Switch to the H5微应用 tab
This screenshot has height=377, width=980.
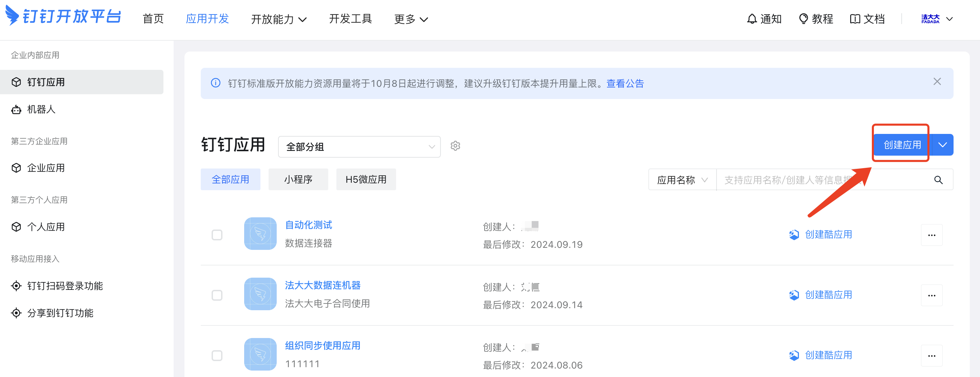pos(366,179)
